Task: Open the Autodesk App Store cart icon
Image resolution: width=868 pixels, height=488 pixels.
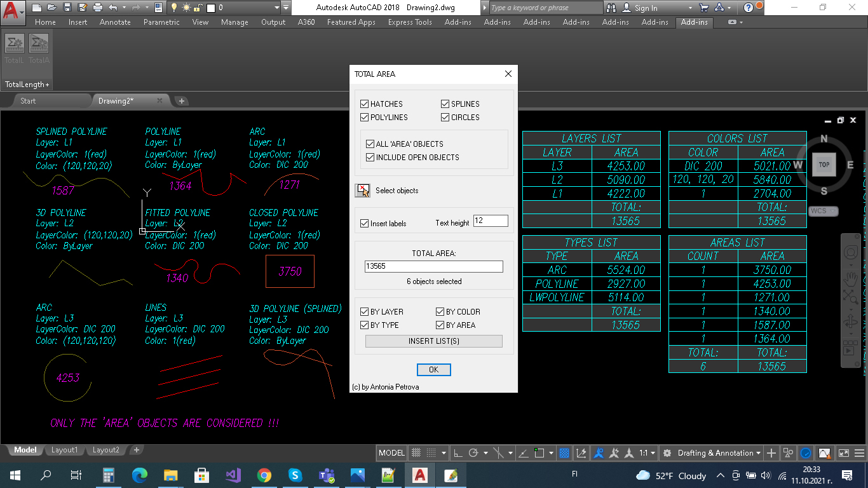Action: (703, 8)
